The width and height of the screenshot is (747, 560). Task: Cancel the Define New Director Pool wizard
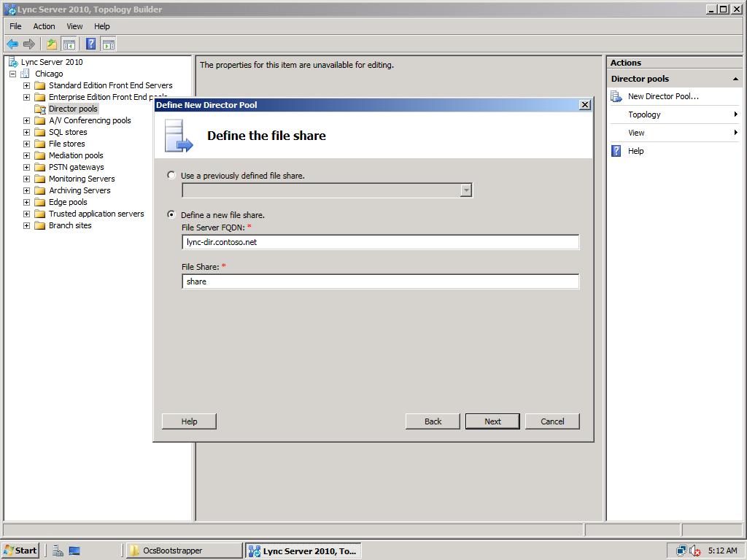click(x=552, y=421)
